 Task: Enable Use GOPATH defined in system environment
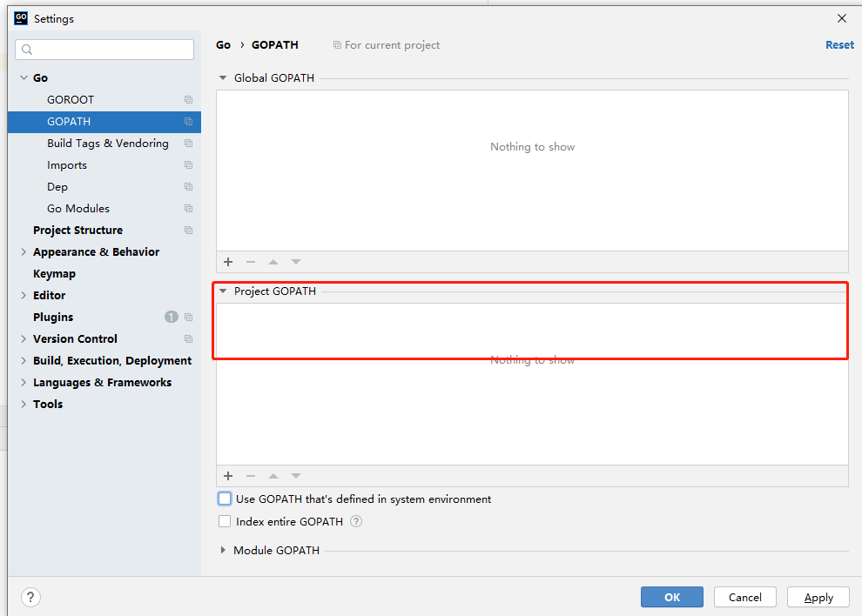[x=225, y=499]
